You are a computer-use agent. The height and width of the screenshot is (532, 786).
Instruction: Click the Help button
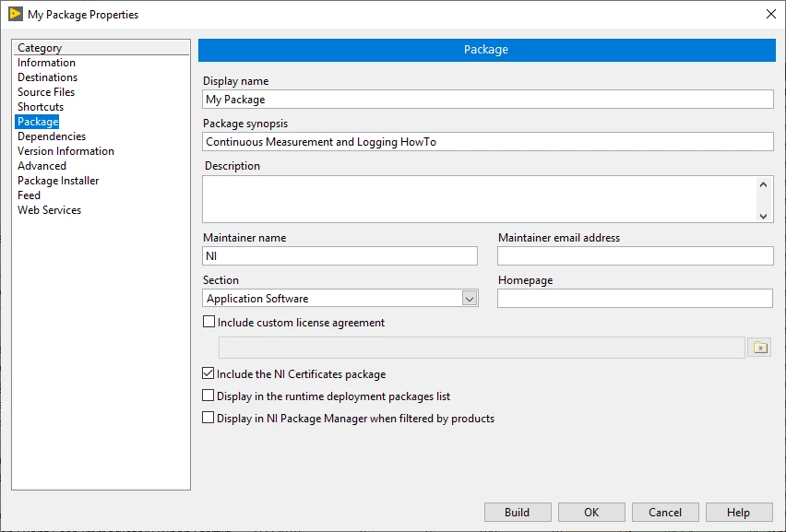738,512
